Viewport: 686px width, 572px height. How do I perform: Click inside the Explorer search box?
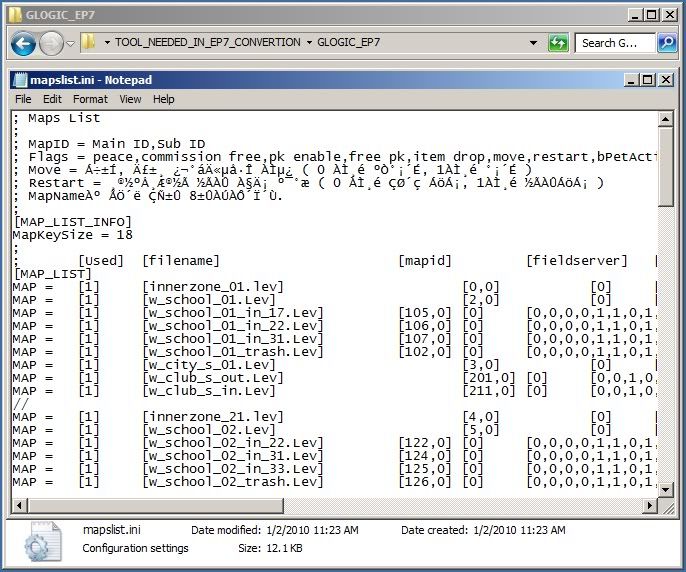coord(615,43)
